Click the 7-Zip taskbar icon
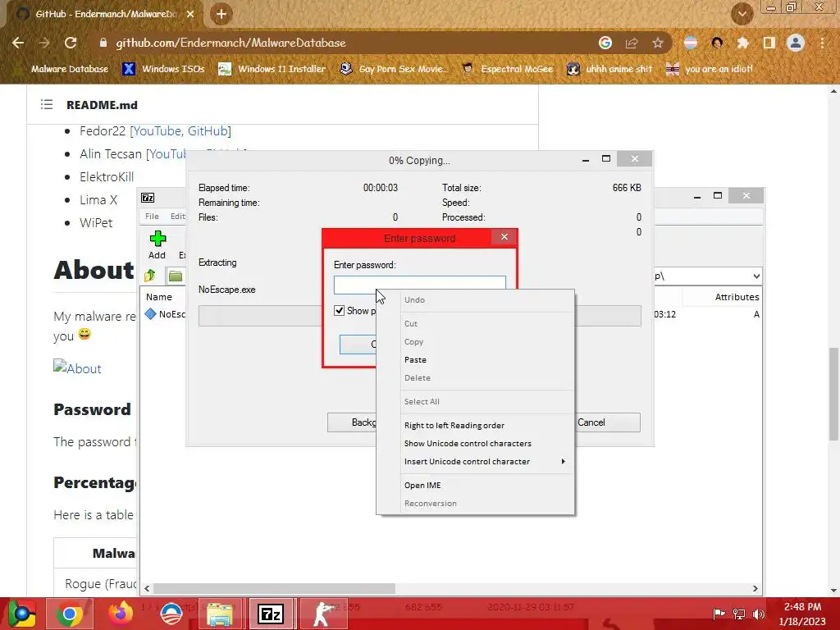 pyautogui.click(x=271, y=614)
